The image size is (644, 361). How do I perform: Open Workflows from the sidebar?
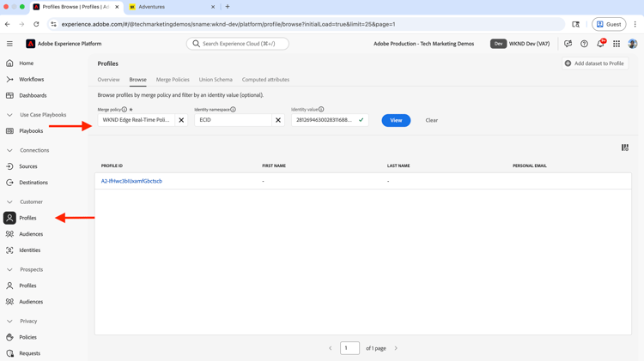[31, 79]
